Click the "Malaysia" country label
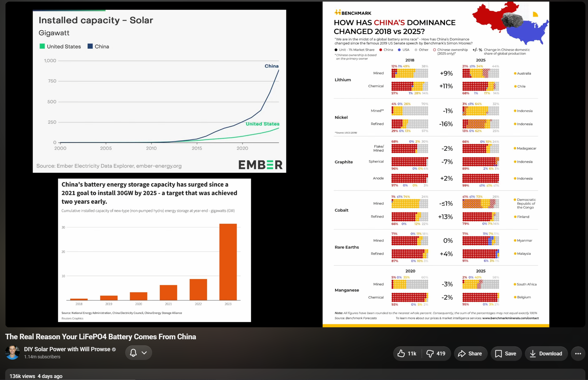This screenshot has width=588, height=380. click(x=524, y=254)
